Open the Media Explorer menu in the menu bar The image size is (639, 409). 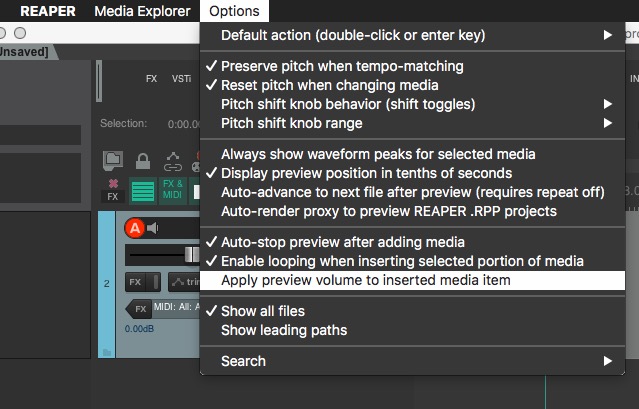click(142, 11)
